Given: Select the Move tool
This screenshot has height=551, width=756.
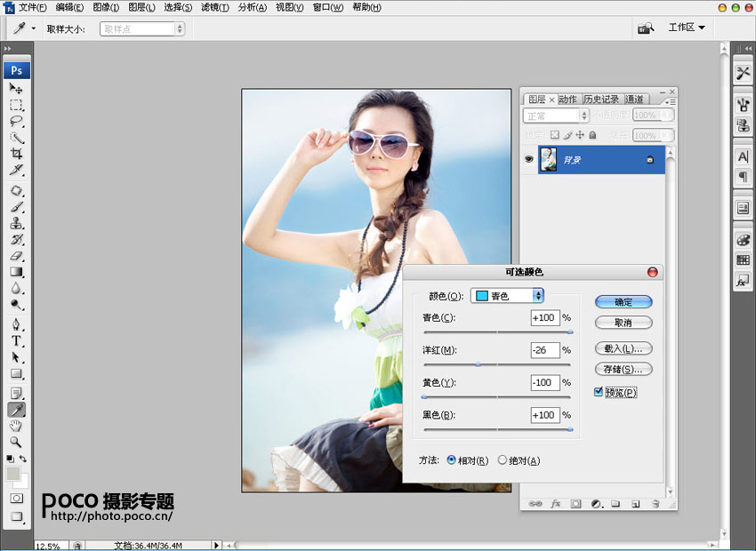Looking at the screenshot, I should pos(16,89).
